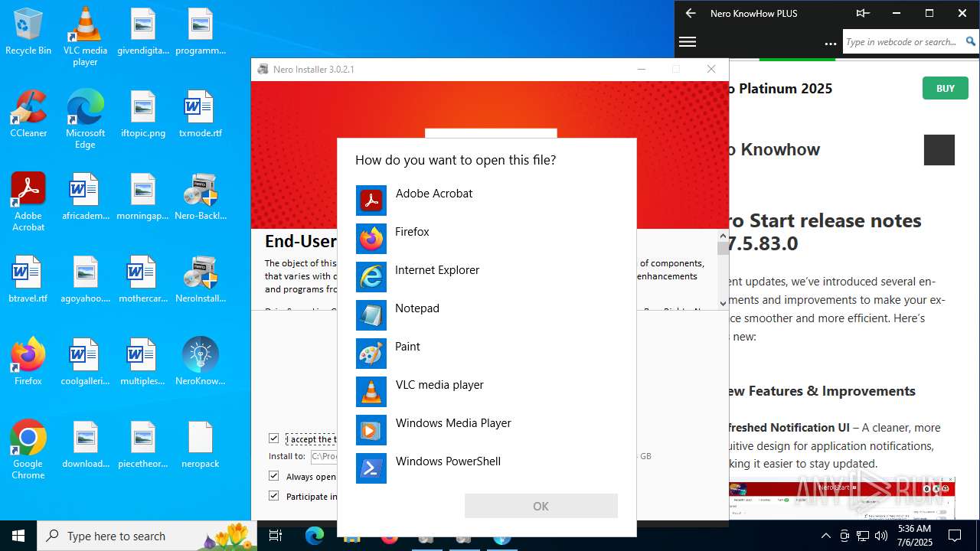980x551 pixels.
Task: Click the green BUY button
Action: [x=945, y=88]
